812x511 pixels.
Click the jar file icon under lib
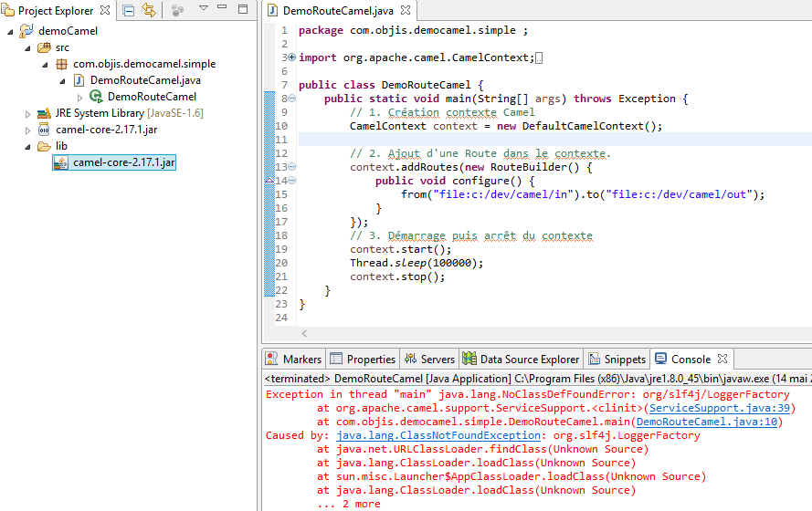61,163
